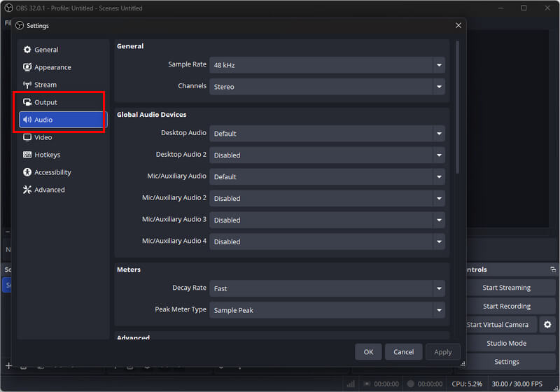The width and height of the screenshot is (560, 392).
Task: Click the Apply button
Action: (x=443, y=352)
